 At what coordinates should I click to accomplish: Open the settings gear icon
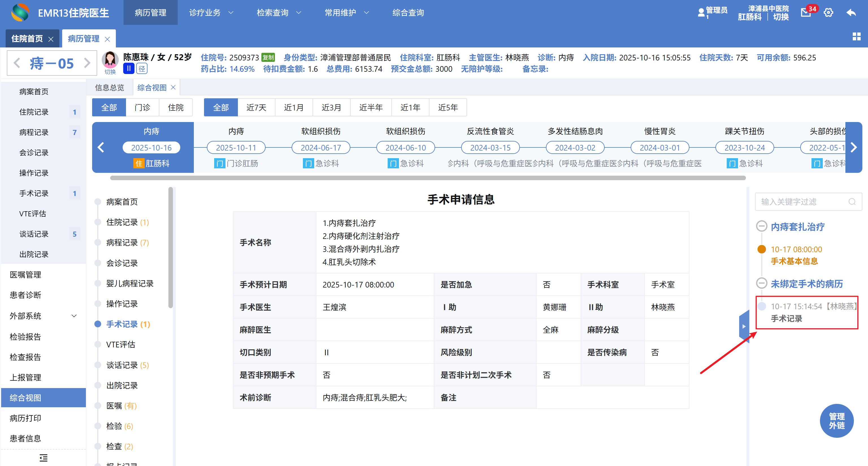(828, 13)
